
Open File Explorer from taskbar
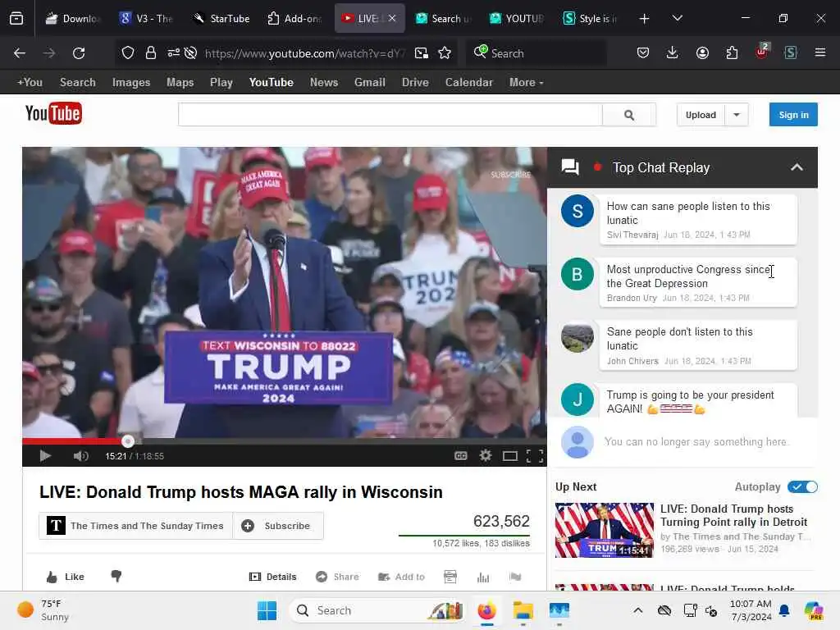tap(523, 610)
